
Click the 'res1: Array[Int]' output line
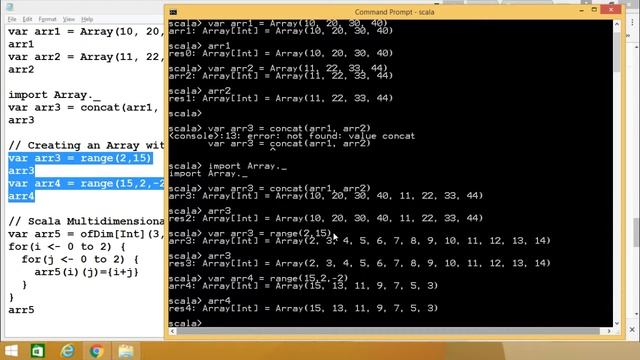click(280, 98)
